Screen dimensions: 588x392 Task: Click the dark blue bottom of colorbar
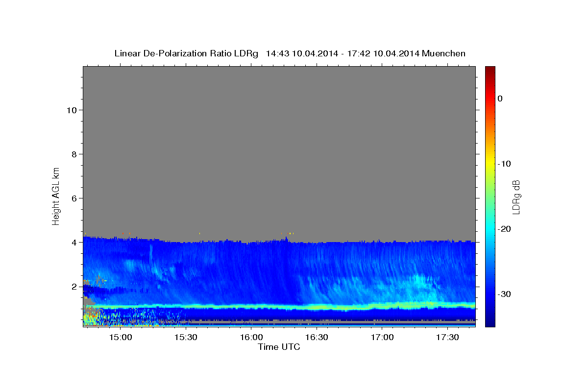[490, 321]
